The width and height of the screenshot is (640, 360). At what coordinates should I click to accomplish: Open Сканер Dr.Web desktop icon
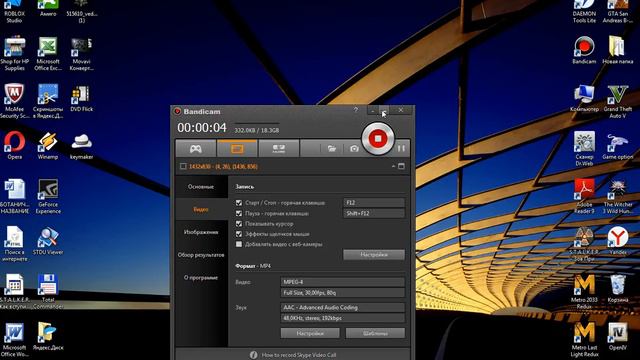tap(584, 149)
